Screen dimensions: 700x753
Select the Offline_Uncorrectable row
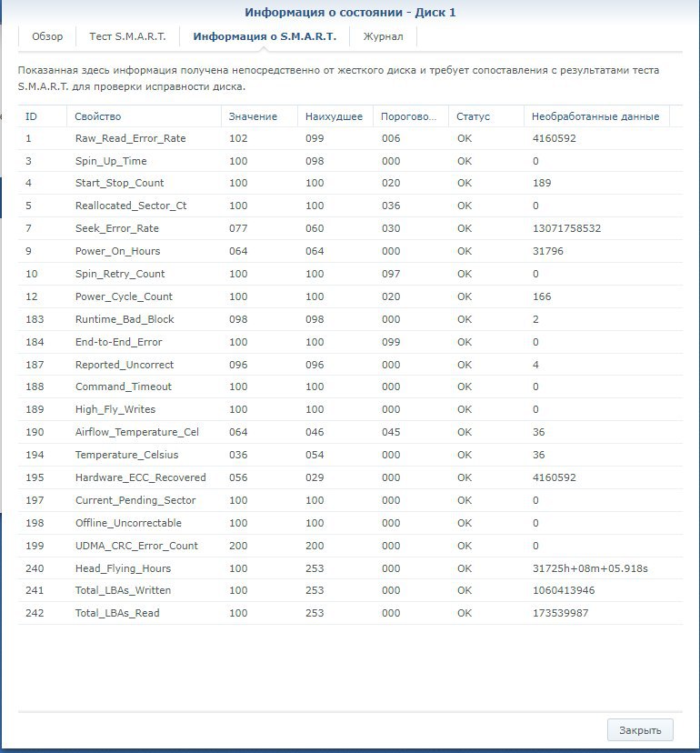(x=350, y=523)
